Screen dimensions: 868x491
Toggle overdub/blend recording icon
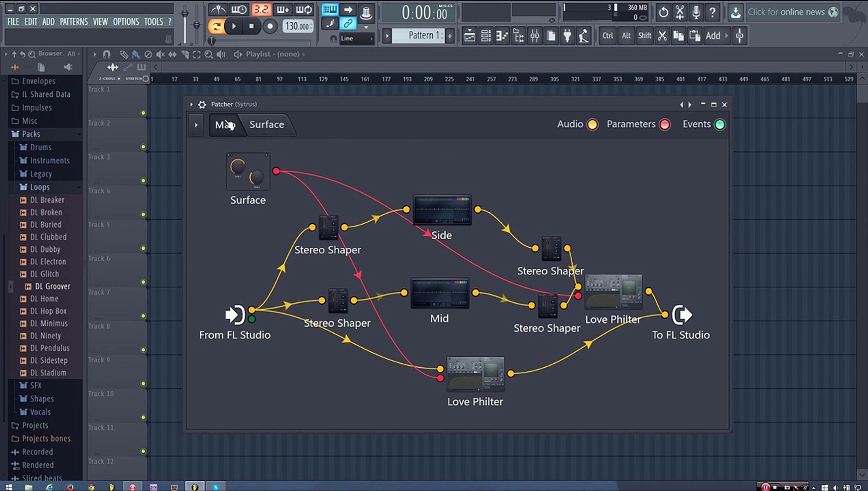(x=283, y=10)
